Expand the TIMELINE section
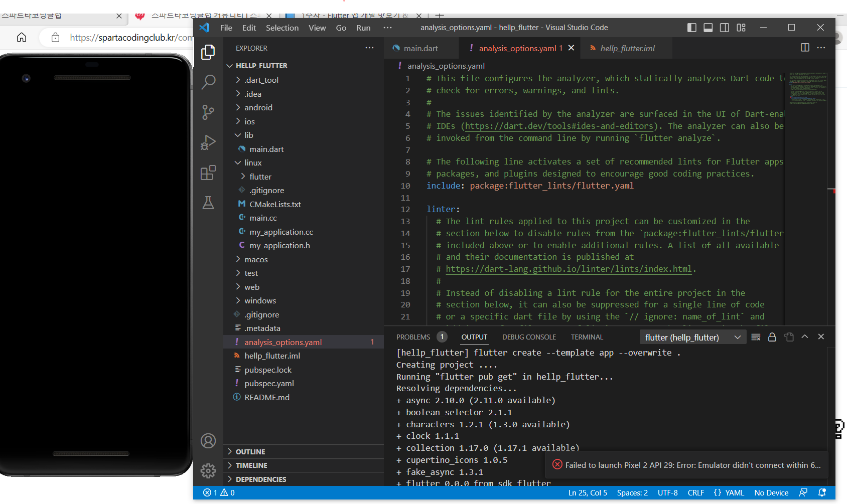847x504 pixels. (x=304, y=465)
